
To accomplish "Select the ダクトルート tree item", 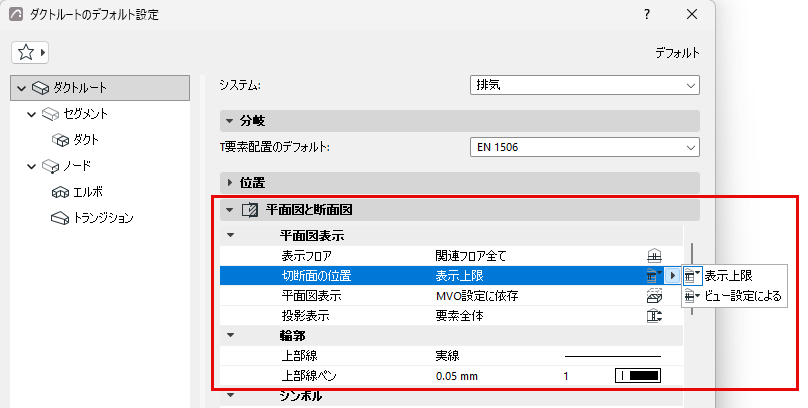I will (100, 88).
